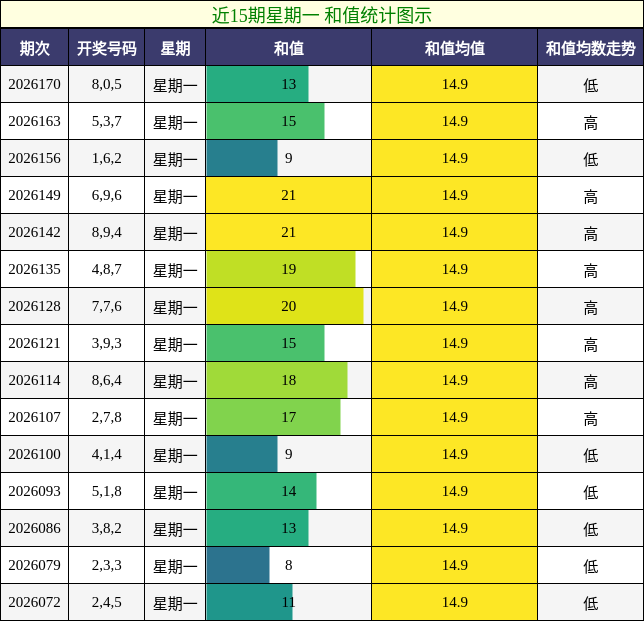The height and width of the screenshot is (621, 644).
Task: Select issue number 2026170
Action: [34, 84]
